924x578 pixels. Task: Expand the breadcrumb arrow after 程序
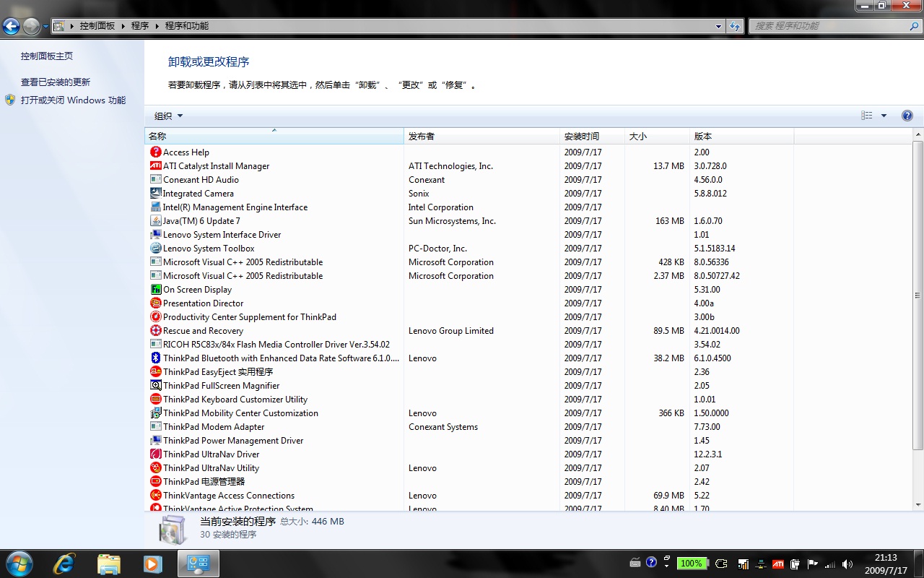tap(157, 26)
